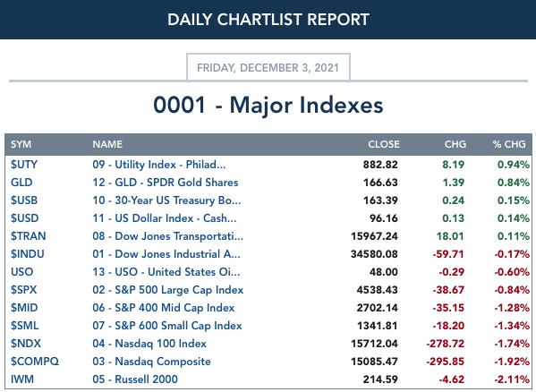Viewport: 536px width, 392px height.
Task: Open 03 - Nasdaq Composite chart
Action: [151, 362]
